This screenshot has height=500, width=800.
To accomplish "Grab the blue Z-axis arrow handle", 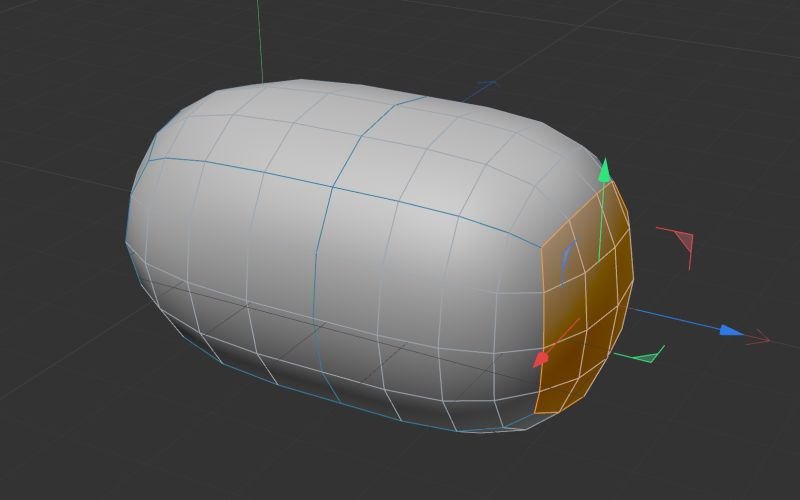I will 732,331.
